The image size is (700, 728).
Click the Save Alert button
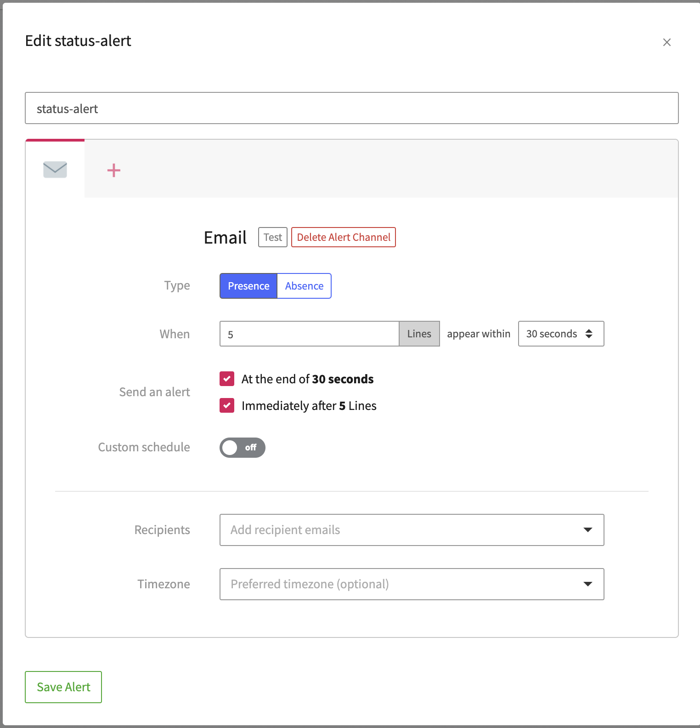tap(63, 687)
